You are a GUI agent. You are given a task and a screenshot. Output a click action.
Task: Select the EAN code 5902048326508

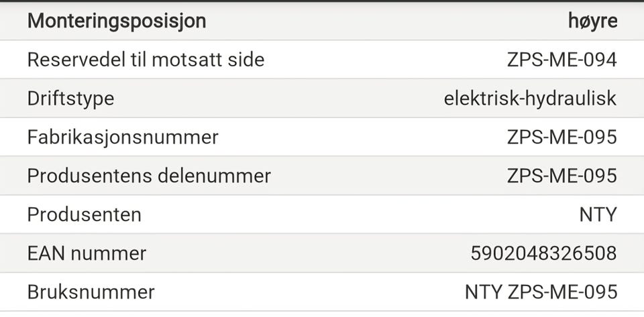click(x=543, y=253)
